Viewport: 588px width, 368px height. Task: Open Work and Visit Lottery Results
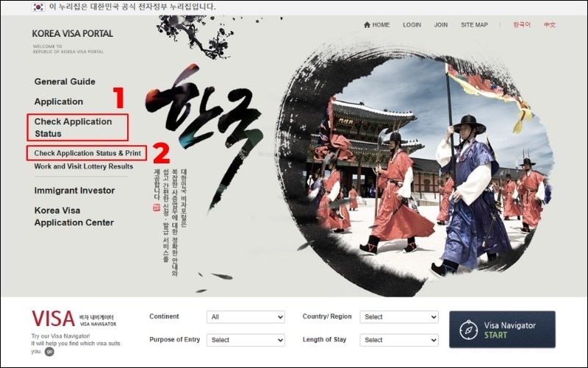(84, 166)
